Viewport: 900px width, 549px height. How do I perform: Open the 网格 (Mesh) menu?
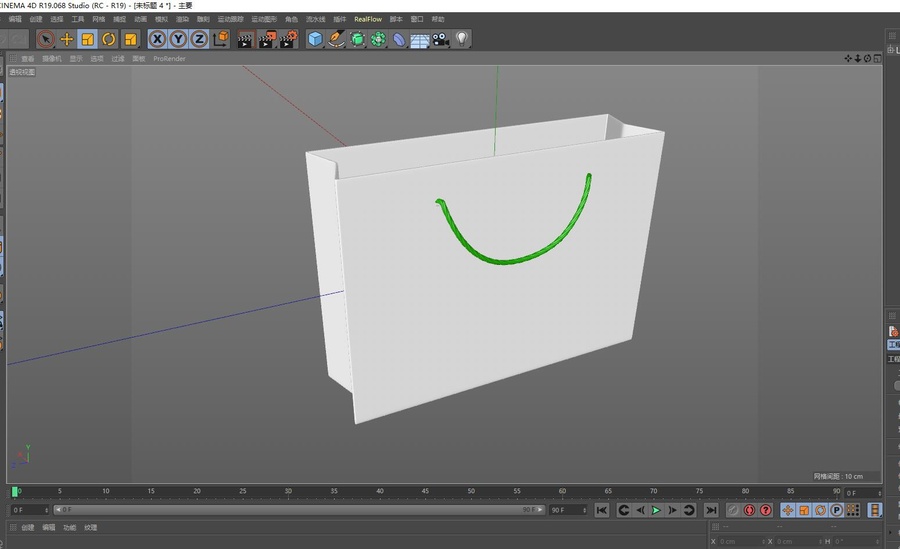click(99, 19)
